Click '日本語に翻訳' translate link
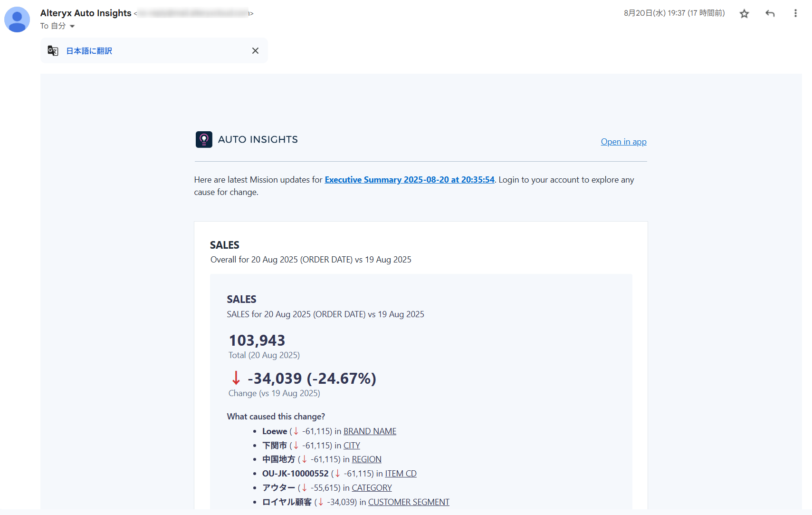This screenshot has height=515, width=812. pyautogui.click(x=89, y=51)
